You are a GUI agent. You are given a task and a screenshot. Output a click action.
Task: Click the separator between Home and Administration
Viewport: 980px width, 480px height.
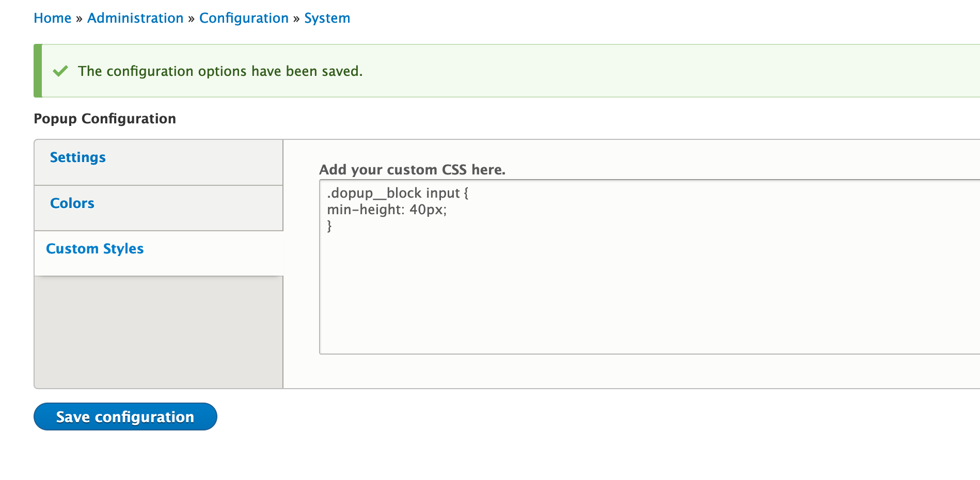coord(79,19)
